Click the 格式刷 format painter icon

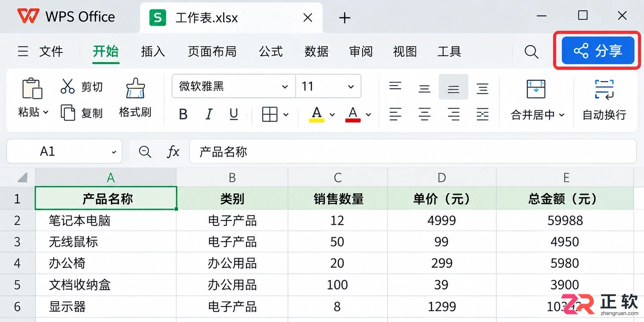pos(135,89)
